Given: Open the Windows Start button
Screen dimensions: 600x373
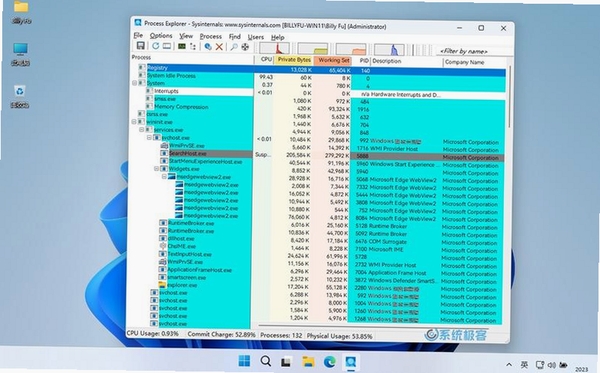Looking at the screenshot, I should pos(244,361).
